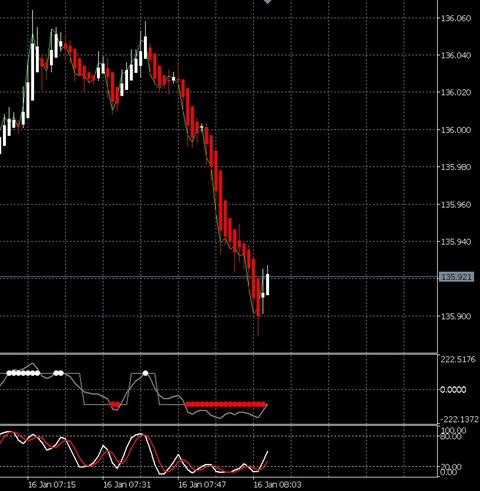Click the 222.5176 indicator scale value
The image size is (480, 491).
point(458,359)
